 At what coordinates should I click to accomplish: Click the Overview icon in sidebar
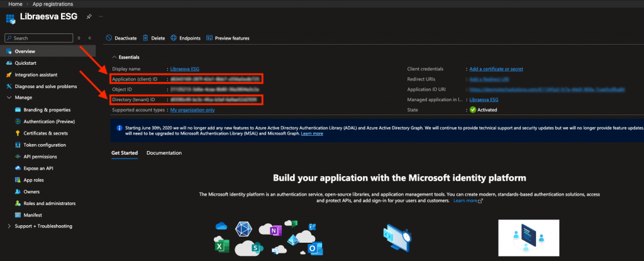coord(9,52)
